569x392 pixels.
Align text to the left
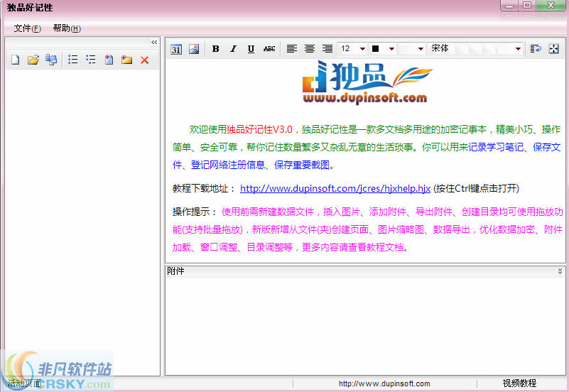(292, 48)
